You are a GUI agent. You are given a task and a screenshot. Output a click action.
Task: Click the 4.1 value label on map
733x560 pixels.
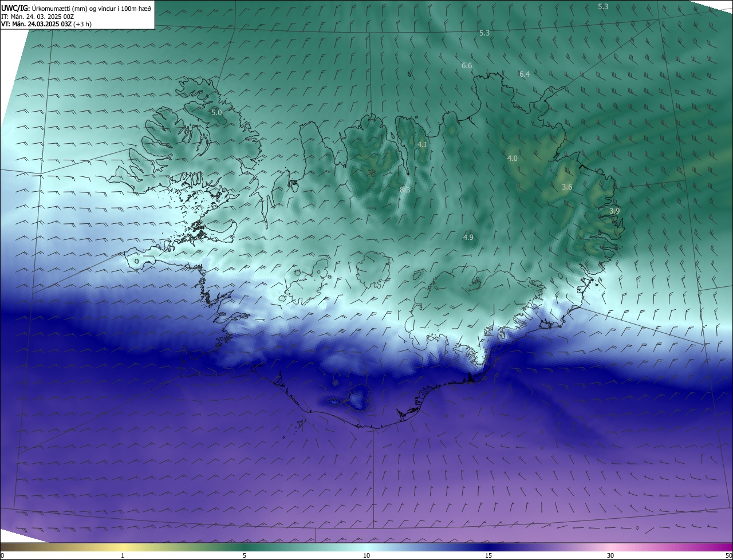coord(423,145)
